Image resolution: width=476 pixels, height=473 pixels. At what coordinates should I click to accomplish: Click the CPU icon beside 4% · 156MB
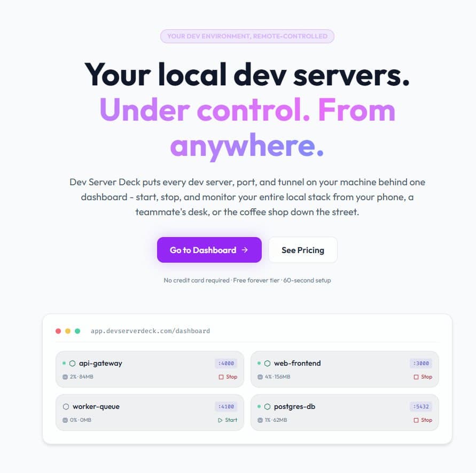point(260,377)
